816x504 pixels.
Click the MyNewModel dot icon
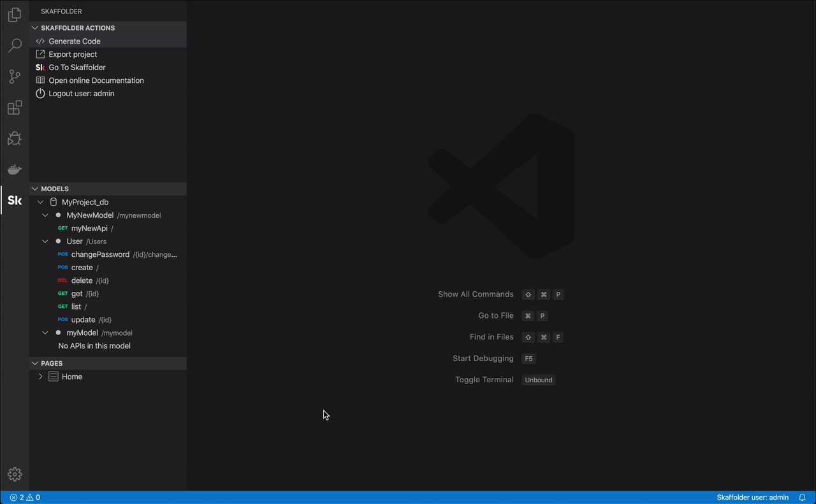[x=58, y=215]
